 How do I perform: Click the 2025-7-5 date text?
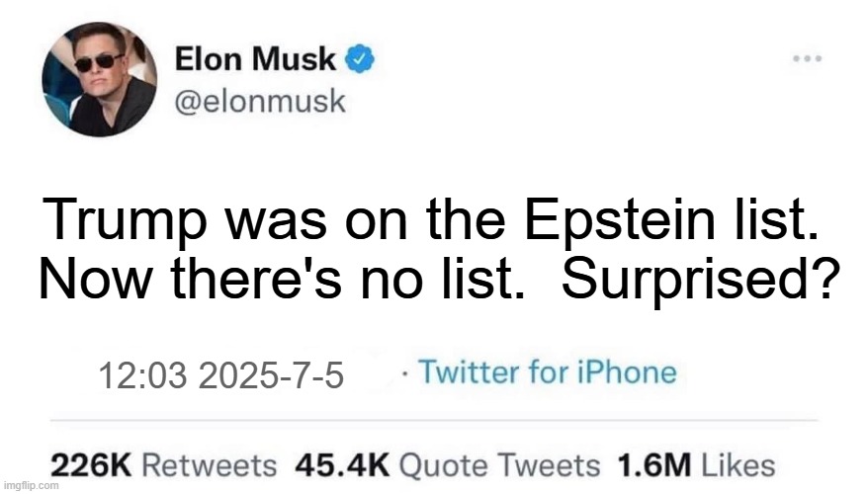[271, 375]
